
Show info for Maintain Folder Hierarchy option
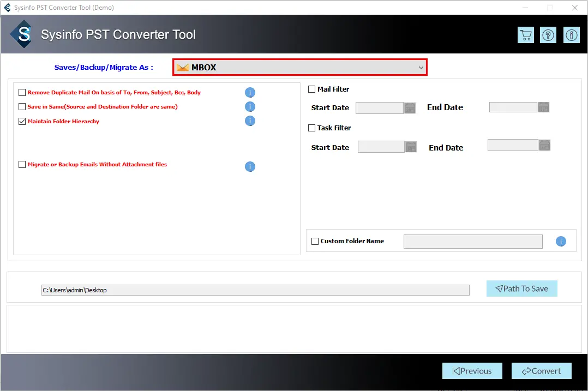250,121
